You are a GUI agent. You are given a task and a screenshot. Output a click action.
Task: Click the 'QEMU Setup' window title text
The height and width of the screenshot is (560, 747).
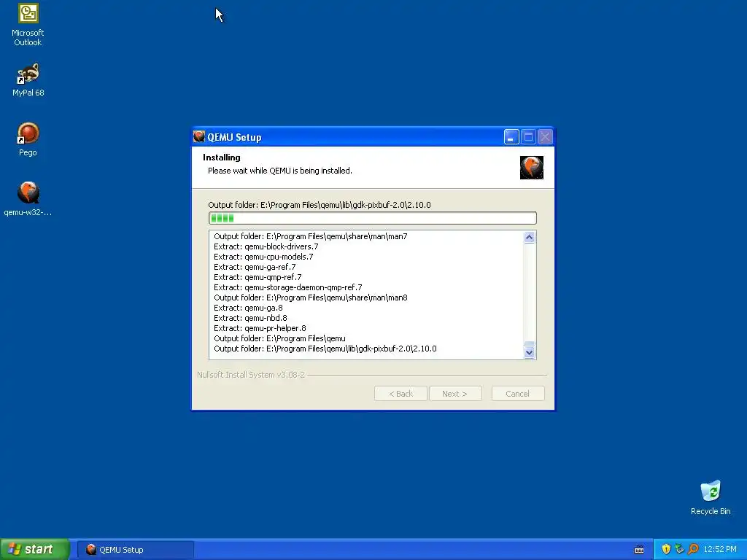tap(234, 137)
